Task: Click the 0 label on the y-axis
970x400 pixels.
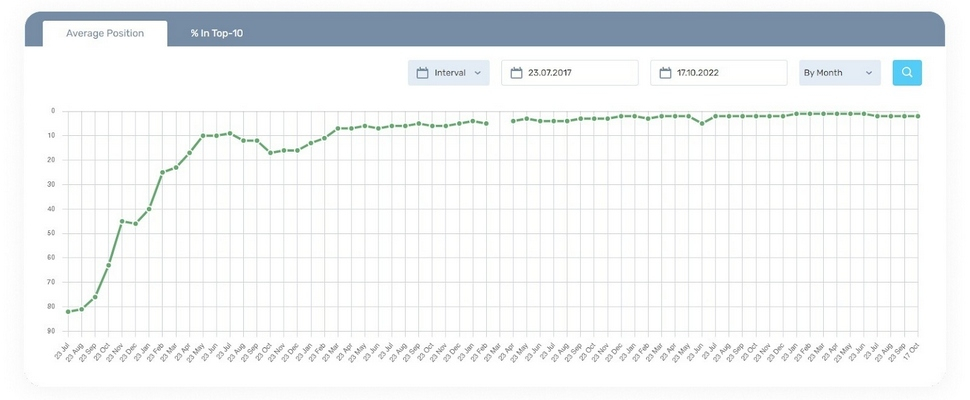Action: (53, 111)
